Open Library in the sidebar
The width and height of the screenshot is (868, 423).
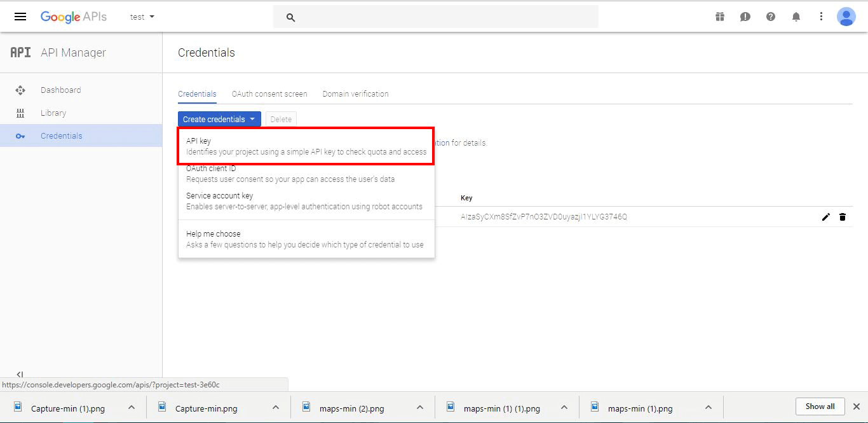pos(81,113)
